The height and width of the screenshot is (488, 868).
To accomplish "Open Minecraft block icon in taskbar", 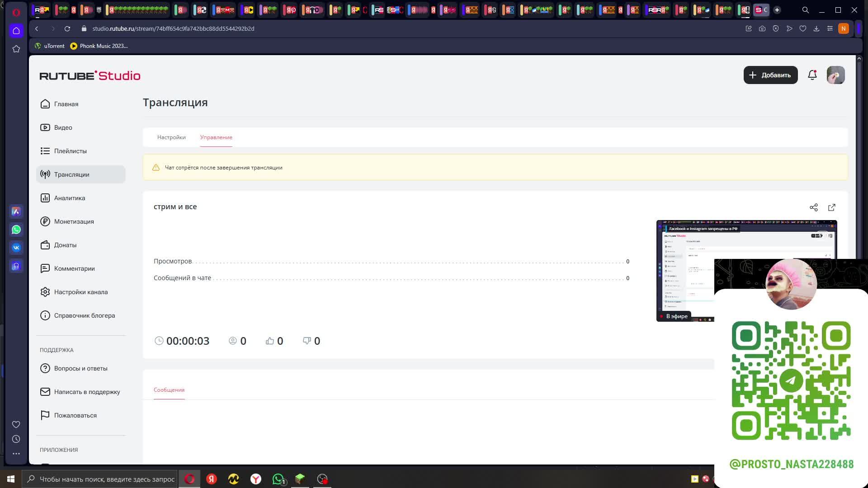I will tap(300, 479).
